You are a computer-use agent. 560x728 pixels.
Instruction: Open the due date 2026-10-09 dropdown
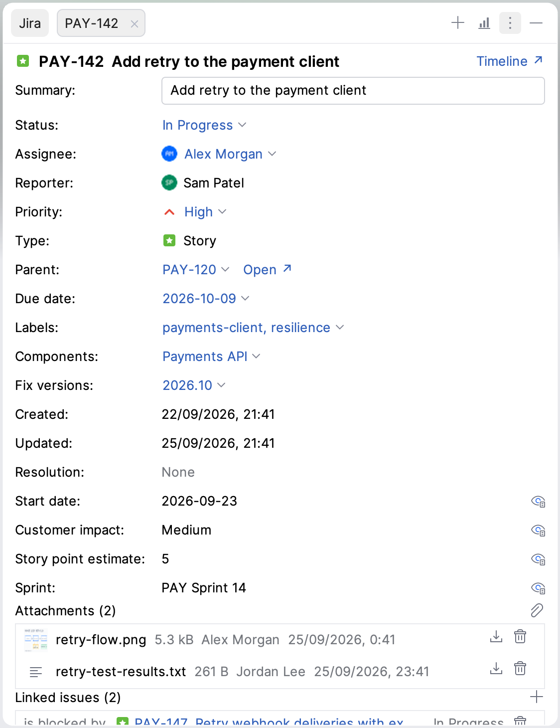[x=206, y=299]
